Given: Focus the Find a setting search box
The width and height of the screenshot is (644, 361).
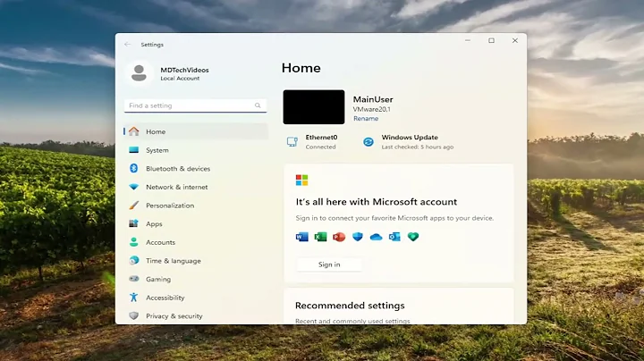Looking at the screenshot, I should [x=196, y=105].
